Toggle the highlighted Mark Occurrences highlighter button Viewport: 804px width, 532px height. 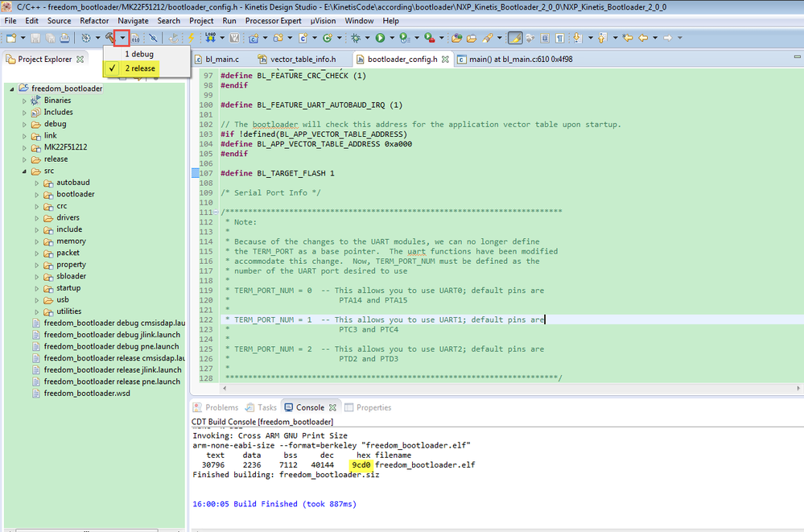pos(515,38)
